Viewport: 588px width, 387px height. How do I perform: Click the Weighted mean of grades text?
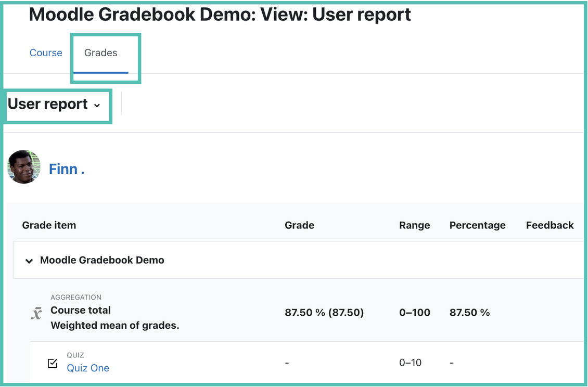point(115,326)
